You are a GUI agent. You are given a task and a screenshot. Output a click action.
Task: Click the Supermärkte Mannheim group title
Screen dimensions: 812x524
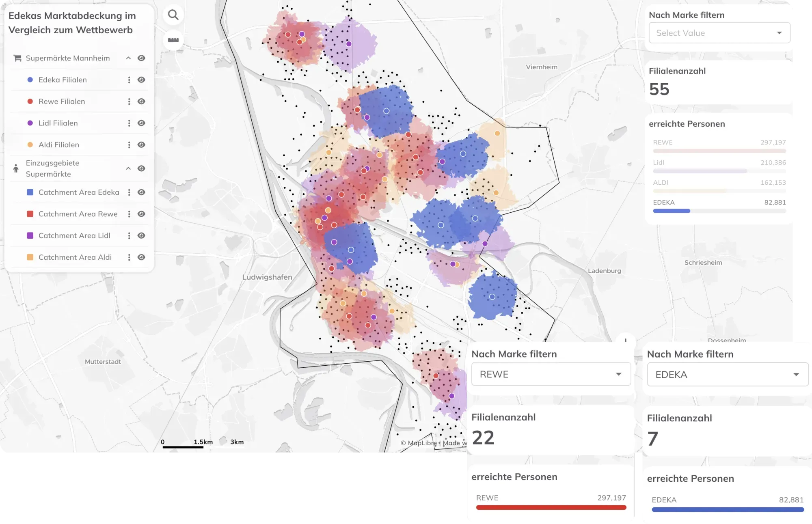click(68, 58)
